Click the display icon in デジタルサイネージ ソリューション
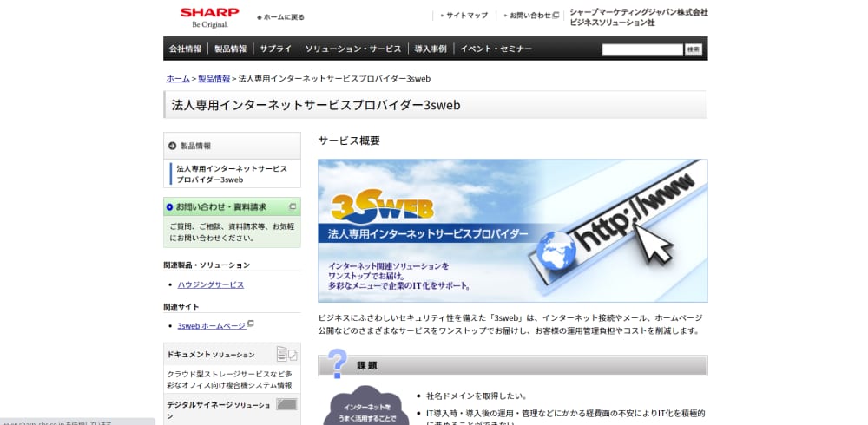 (286, 404)
